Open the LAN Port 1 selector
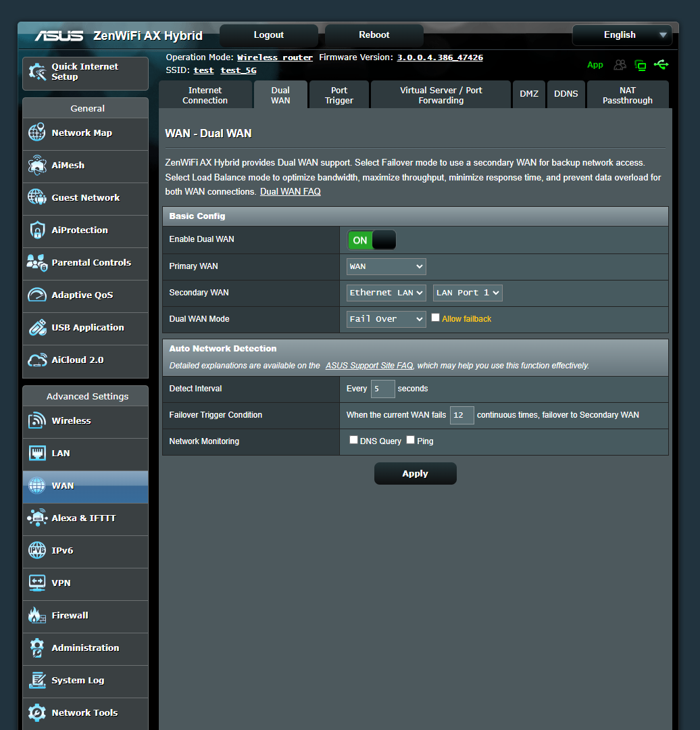This screenshot has width=700, height=730. click(x=468, y=293)
